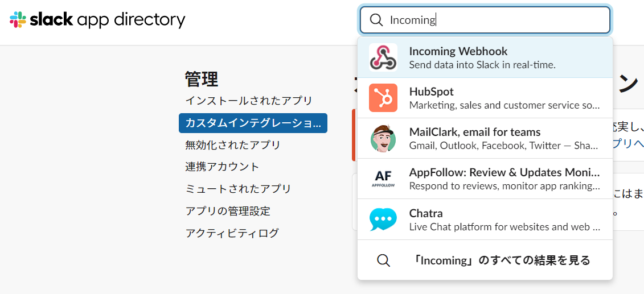Click the Slack logo icon
644x294 pixels.
18,20
